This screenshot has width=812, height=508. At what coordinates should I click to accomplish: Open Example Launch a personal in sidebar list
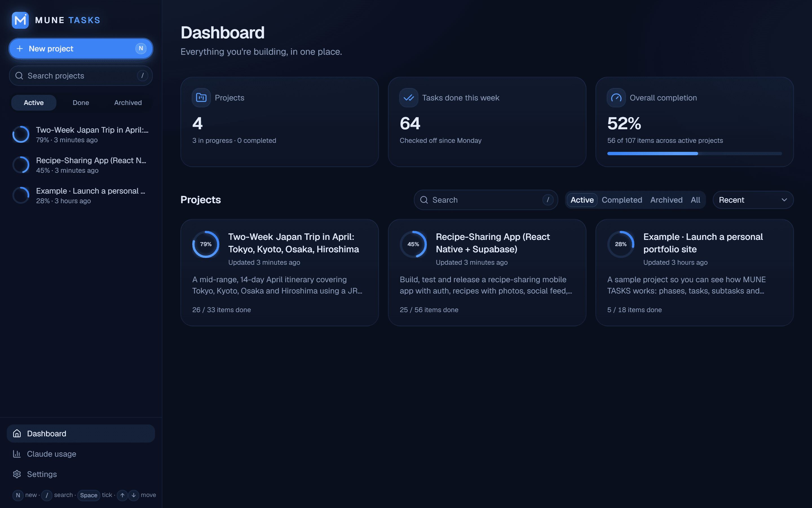pyautogui.click(x=81, y=196)
